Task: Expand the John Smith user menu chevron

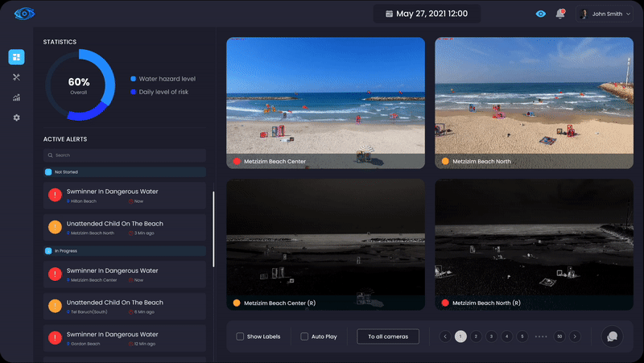Action: 628,14
